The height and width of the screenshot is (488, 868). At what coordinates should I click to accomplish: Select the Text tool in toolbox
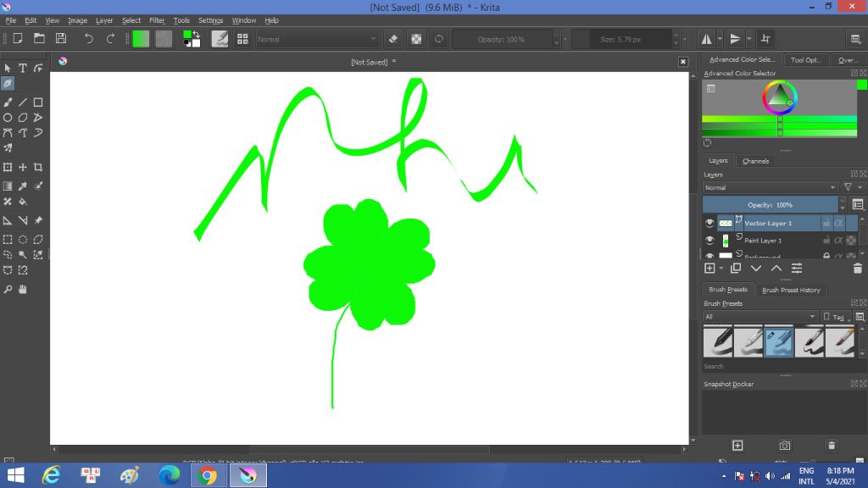23,68
